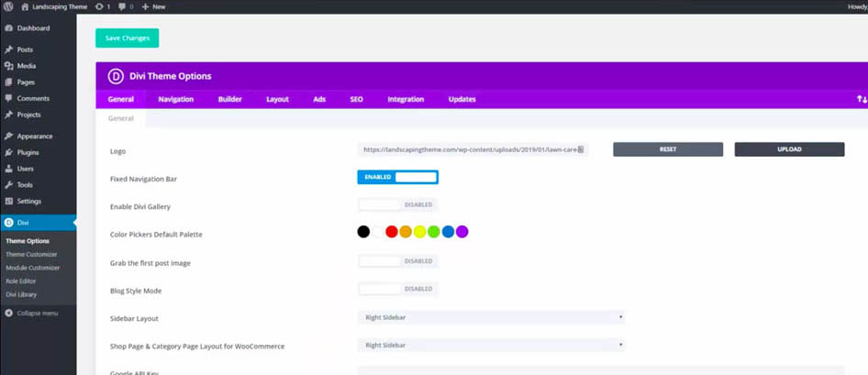Click the import/export arrows icon

coord(862,99)
